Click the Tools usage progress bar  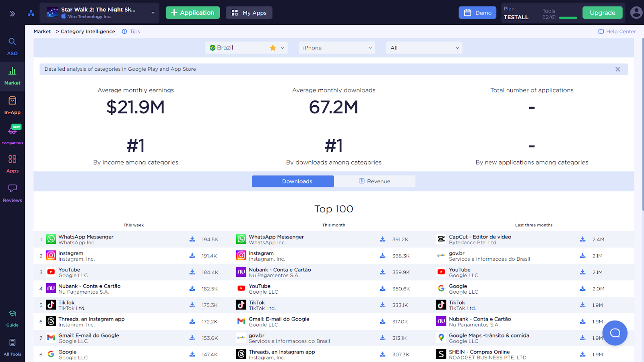[x=568, y=18]
